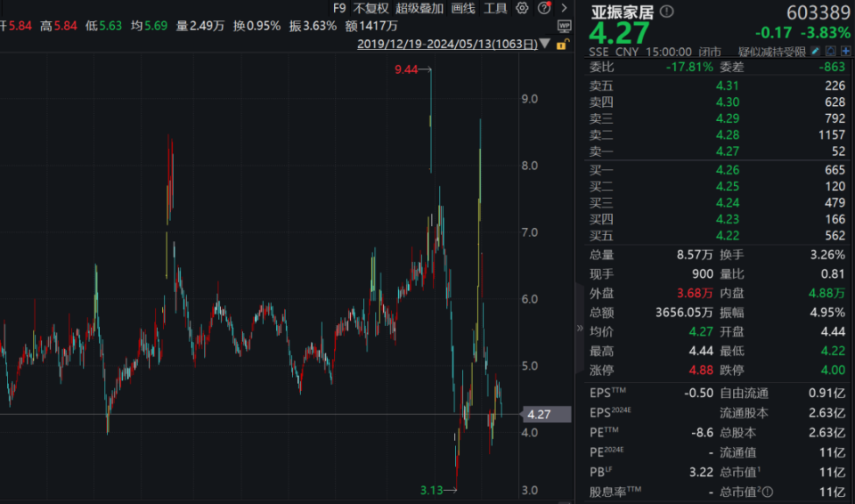Viewport: 855px width, 504px height.
Task: Select the 买三 bid row at 4.24
Action: click(717, 202)
